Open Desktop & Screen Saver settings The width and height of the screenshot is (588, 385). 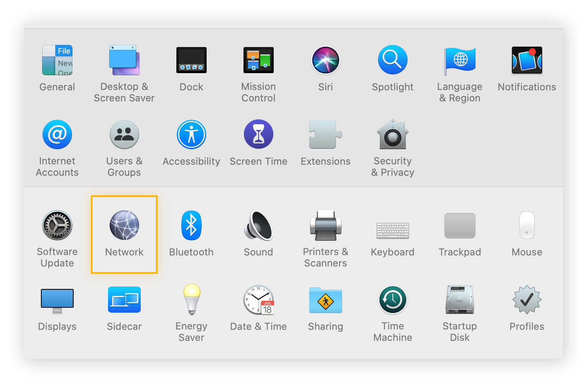point(124,60)
